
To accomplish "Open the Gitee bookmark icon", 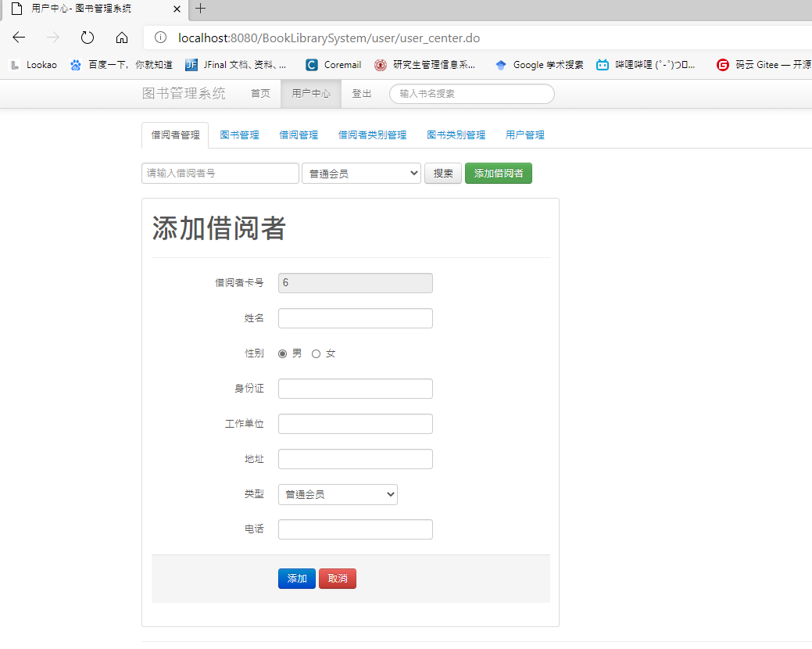I will point(722,65).
